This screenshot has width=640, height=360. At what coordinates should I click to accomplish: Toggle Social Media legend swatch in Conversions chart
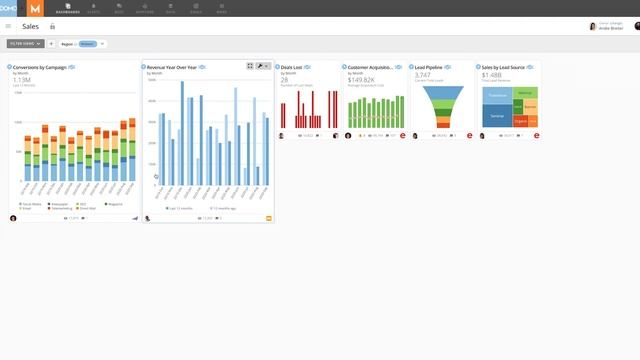(x=20, y=204)
